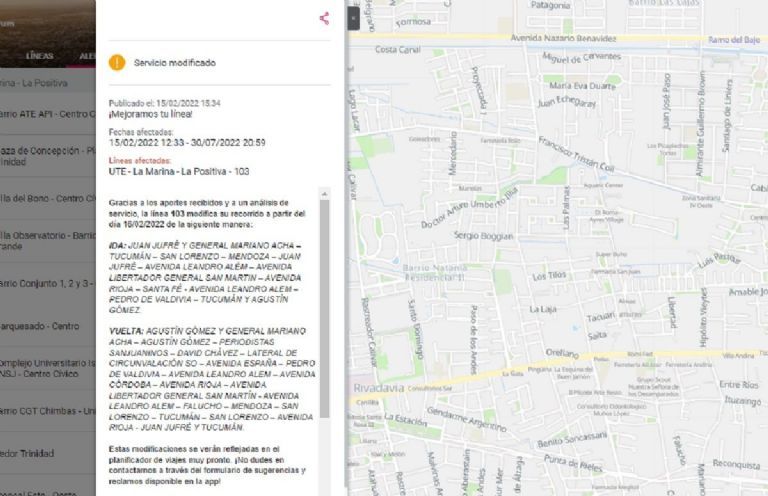Click the scrollbar of the service description text

coord(323,320)
